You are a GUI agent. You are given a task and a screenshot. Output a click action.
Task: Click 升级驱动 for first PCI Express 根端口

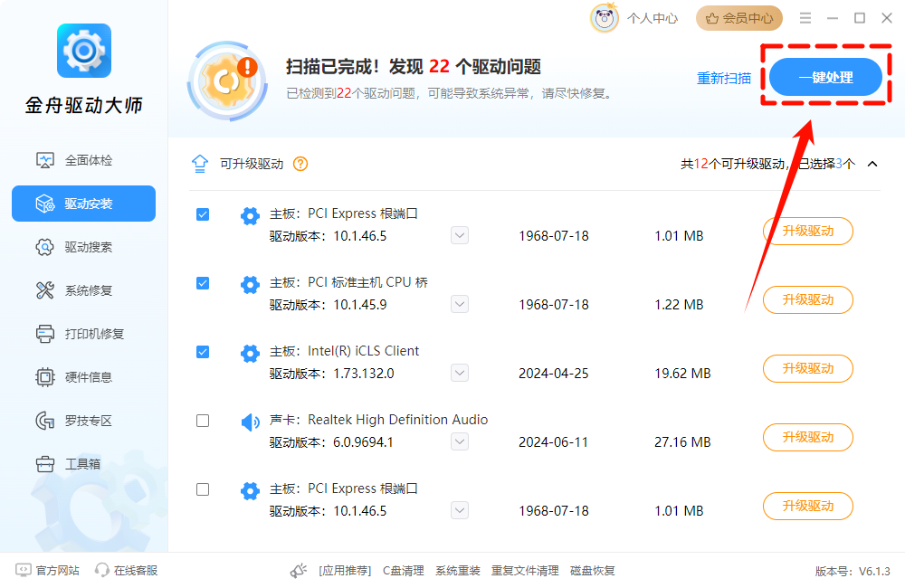(808, 231)
